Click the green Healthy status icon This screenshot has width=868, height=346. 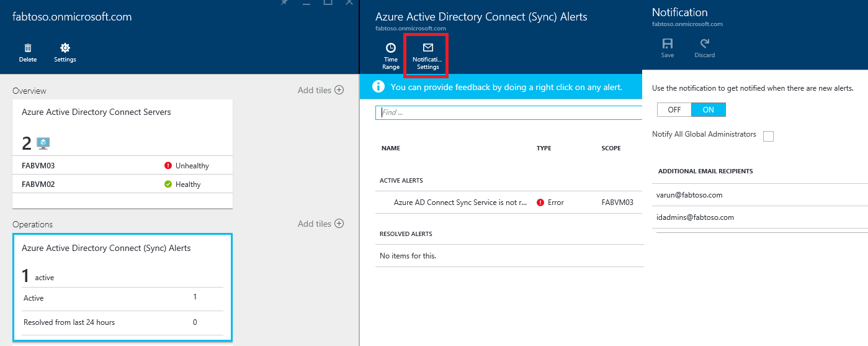tap(168, 184)
